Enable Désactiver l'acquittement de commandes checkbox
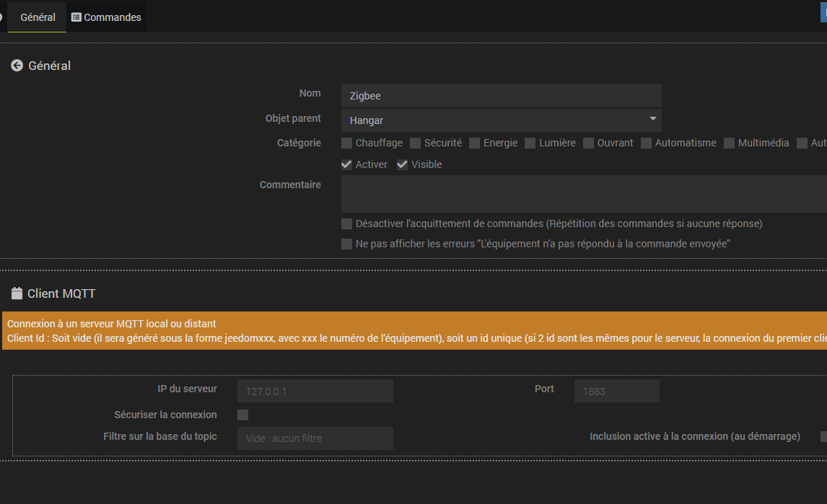This screenshot has height=504, width=827. point(346,224)
